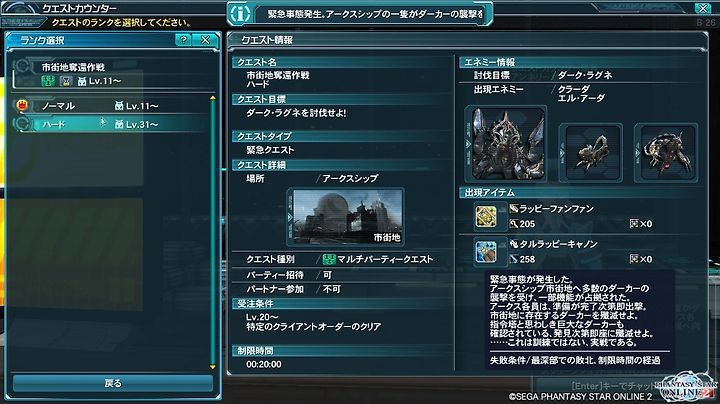The image size is (720, 404).
Task: Click the hourglass time-limit icon under quest name
Action: pyautogui.click(x=66, y=81)
